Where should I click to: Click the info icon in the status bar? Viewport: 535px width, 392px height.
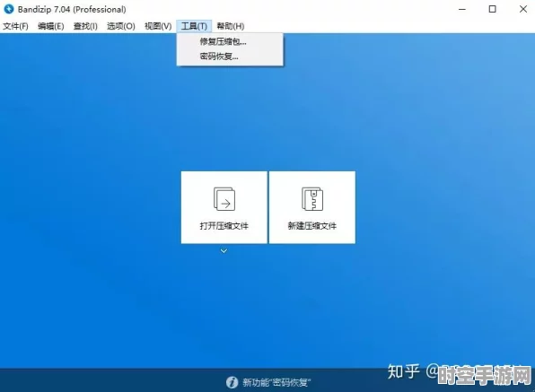(x=232, y=382)
